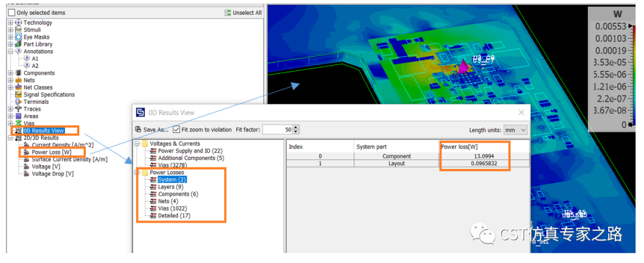
Task: Open the Power Loss [W] result
Action: (x=51, y=152)
